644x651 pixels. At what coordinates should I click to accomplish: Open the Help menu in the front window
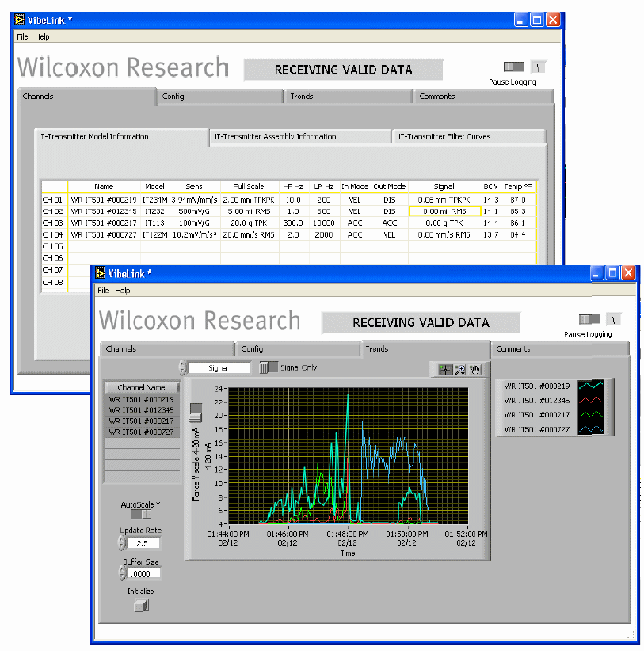[x=123, y=291]
